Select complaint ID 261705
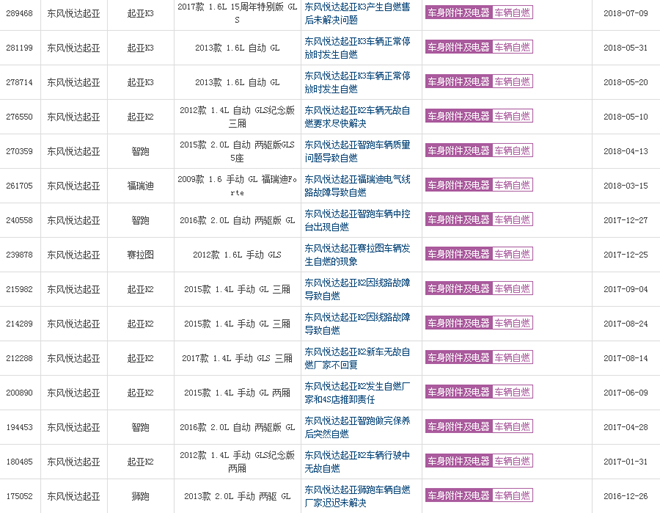The image size is (660, 513). point(19,186)
